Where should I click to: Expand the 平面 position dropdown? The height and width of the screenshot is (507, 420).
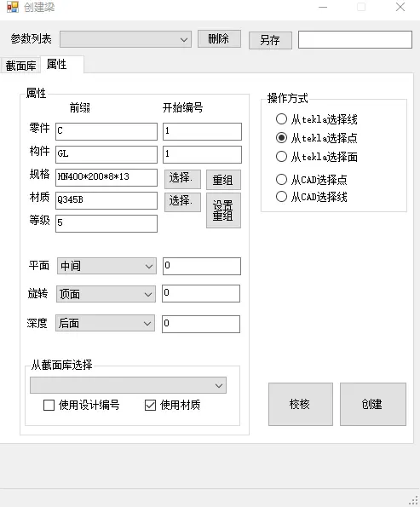(x=106, y=266)
